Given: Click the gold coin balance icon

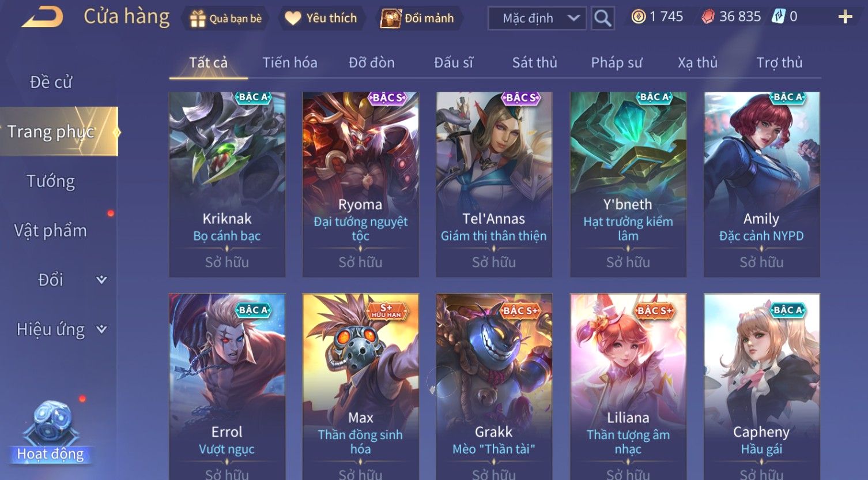Looking at the screenshot, I should pyautogui.click(x=638, y=17).
